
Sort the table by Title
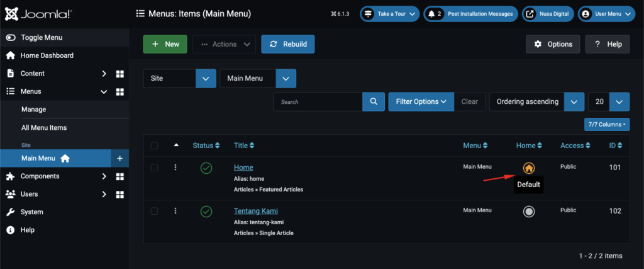click(x=244, y=146)
